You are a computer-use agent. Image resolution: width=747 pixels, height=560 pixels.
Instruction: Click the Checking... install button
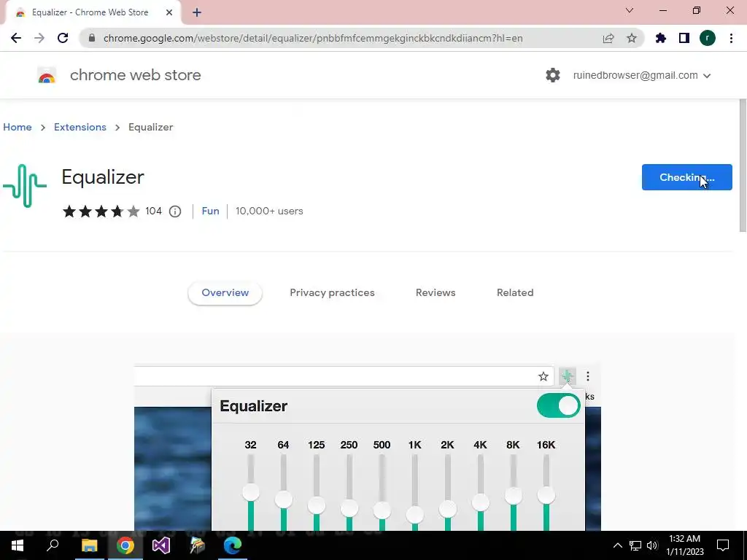pos(686,177)
